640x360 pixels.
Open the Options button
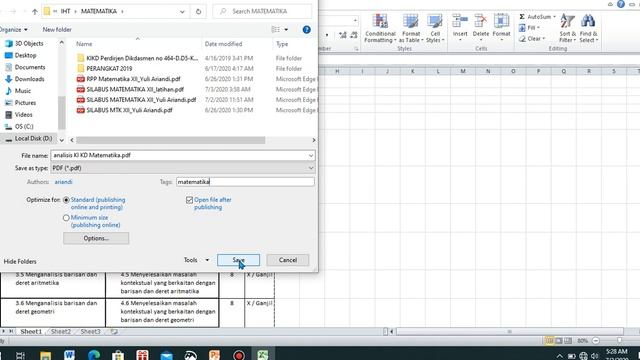(x=96, y=238)
